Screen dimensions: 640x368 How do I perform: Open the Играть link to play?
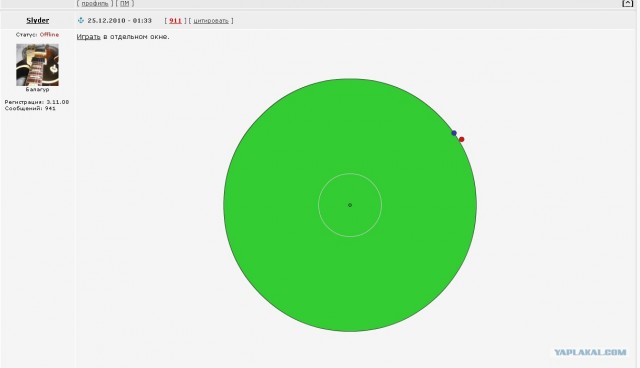[89, 37]
